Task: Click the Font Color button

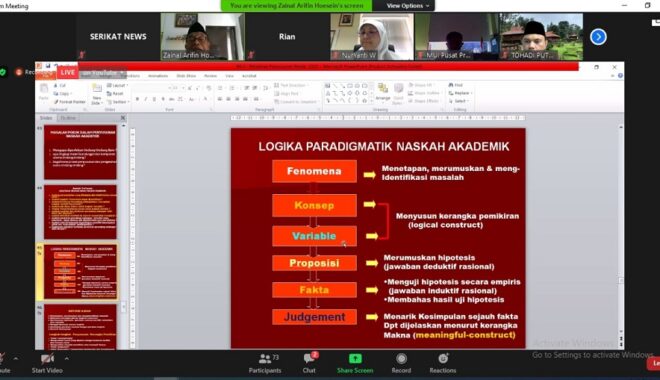Action: (206, 99)
